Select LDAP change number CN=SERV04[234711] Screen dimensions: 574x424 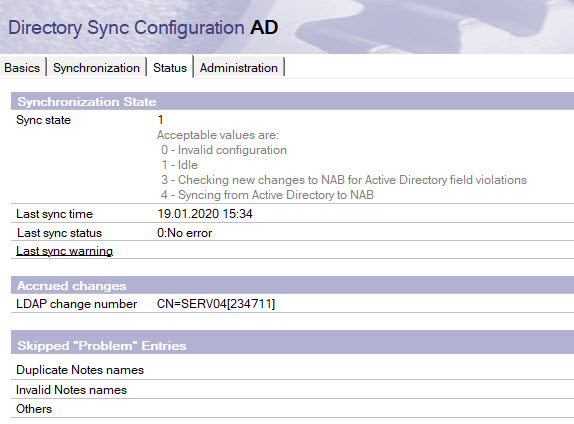[x=216, y=304]
